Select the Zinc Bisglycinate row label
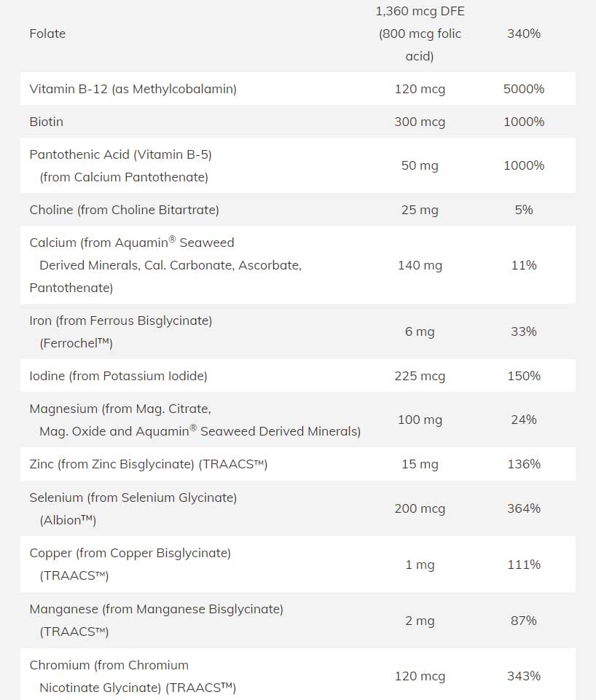Image resolution: width=596 pixels, height=700 pixels. pyautogui.click(x=148, y=464)
